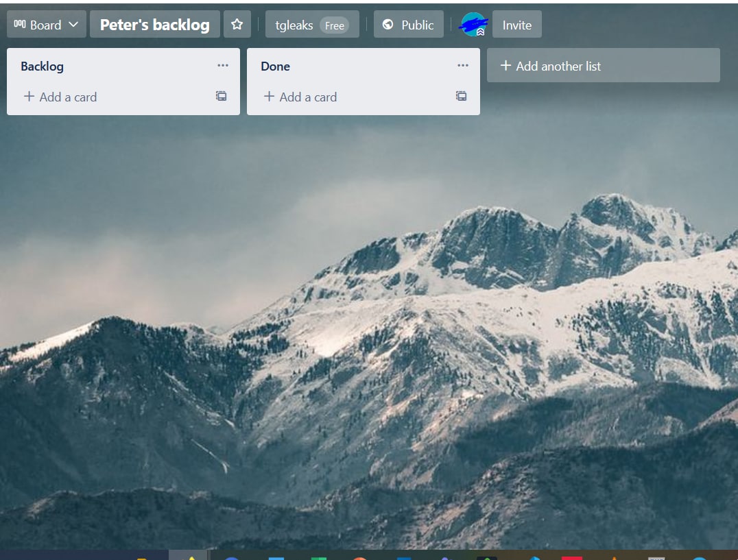Click Add another list
Image resolution: width=738 pixels, height=560 pixels.
[x=551, y=66]
